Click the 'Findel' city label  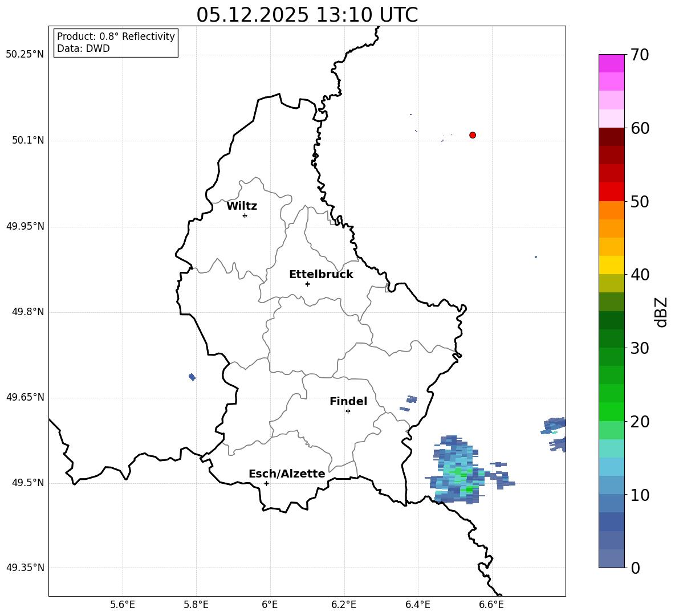[x=348, y=401]
